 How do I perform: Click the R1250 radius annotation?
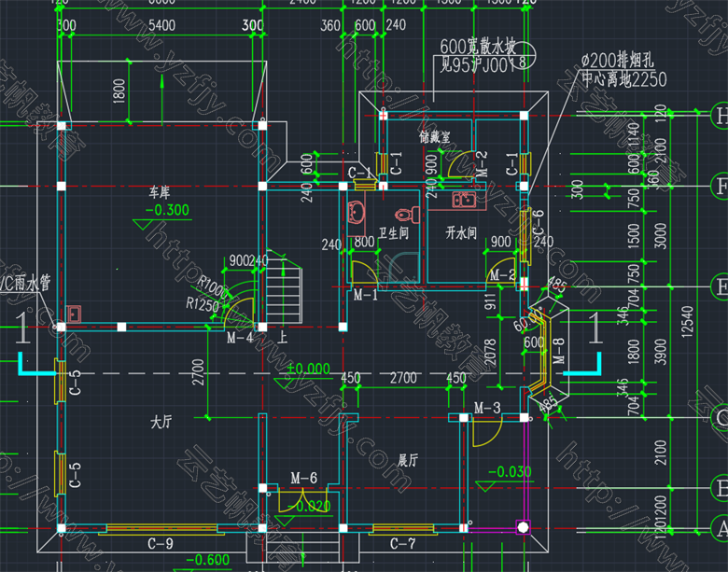pyautogui.click(x=203, y=304)
